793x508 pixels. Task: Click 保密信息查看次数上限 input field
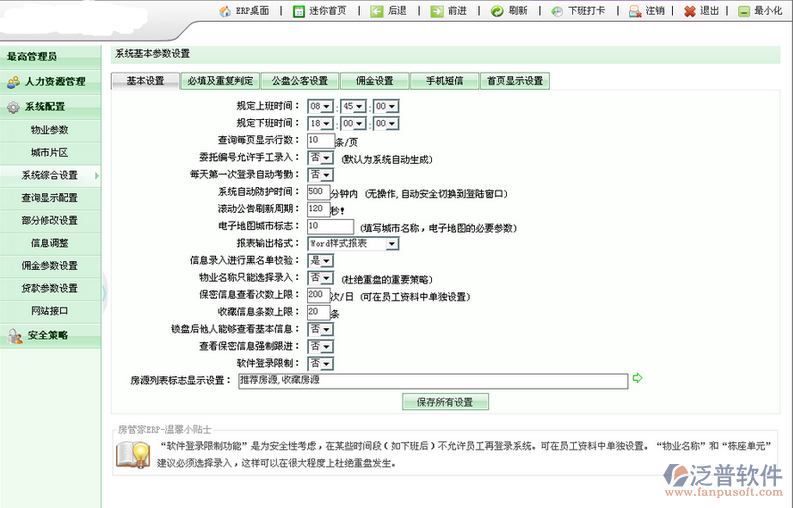tap(319, 294)
